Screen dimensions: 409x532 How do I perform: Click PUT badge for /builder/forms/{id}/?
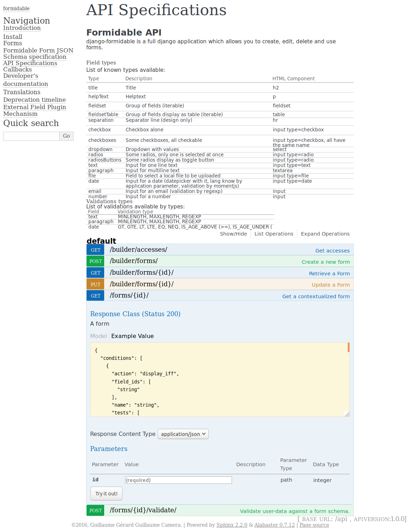pyautogui.click(x=95, y=284)
